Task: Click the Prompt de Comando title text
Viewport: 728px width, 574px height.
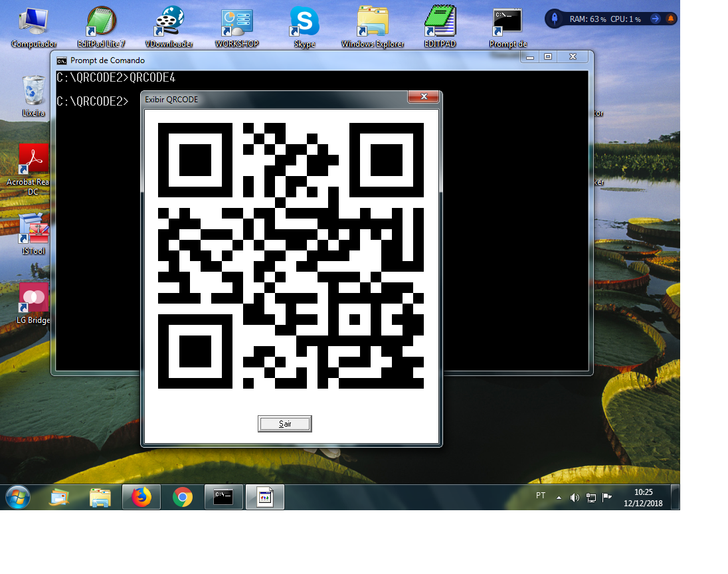Action: [x=107, y=60]
